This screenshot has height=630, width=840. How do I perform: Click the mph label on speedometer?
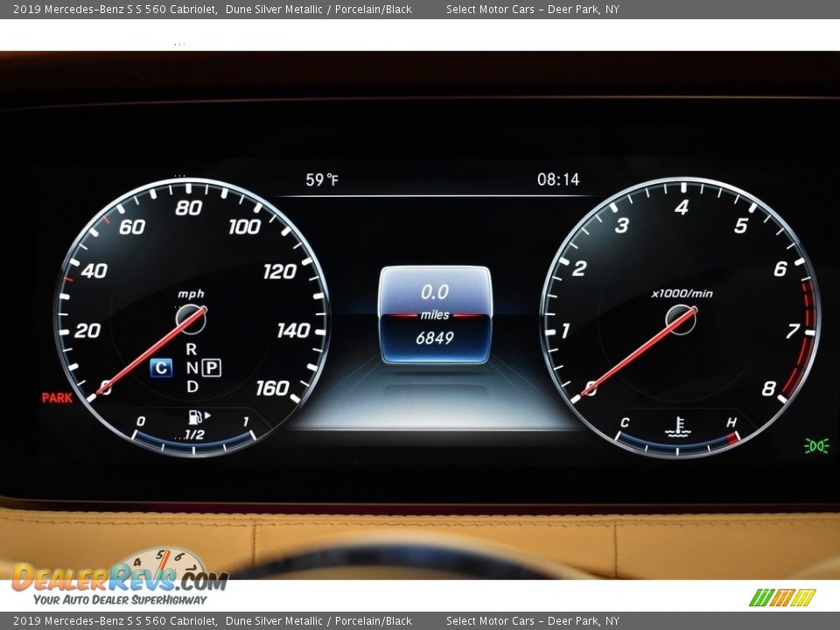pyautogui.click(x=191, y=294)
